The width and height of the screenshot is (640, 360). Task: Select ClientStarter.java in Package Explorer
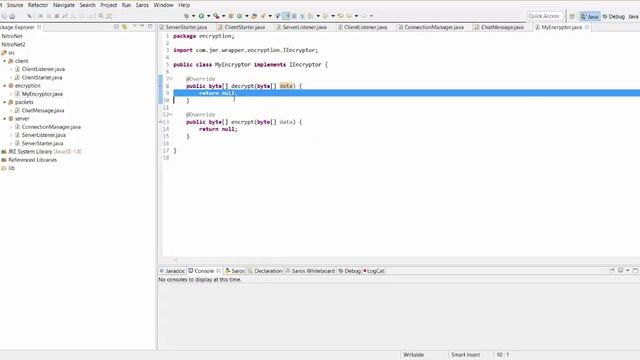pos(42,78)
